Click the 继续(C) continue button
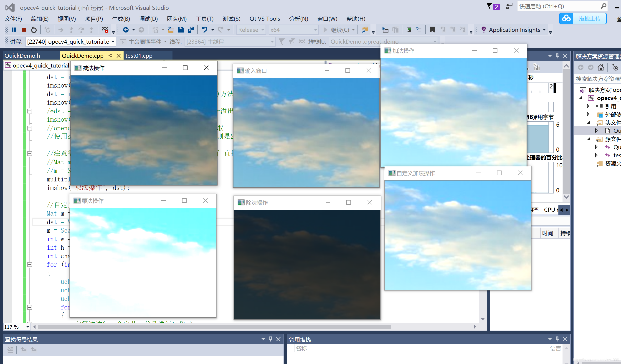This screenshot has width=621, height=364. [x=337, y=30]
